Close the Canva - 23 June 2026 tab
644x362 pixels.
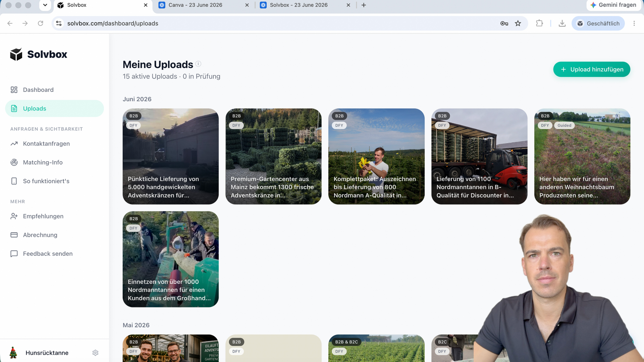pyautogui.click(x=247, y=5)
